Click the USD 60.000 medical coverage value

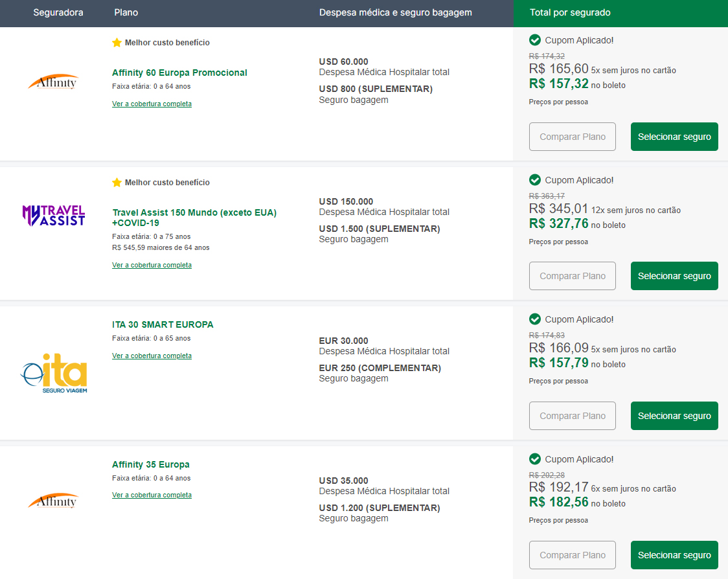(x=343, y=62)
